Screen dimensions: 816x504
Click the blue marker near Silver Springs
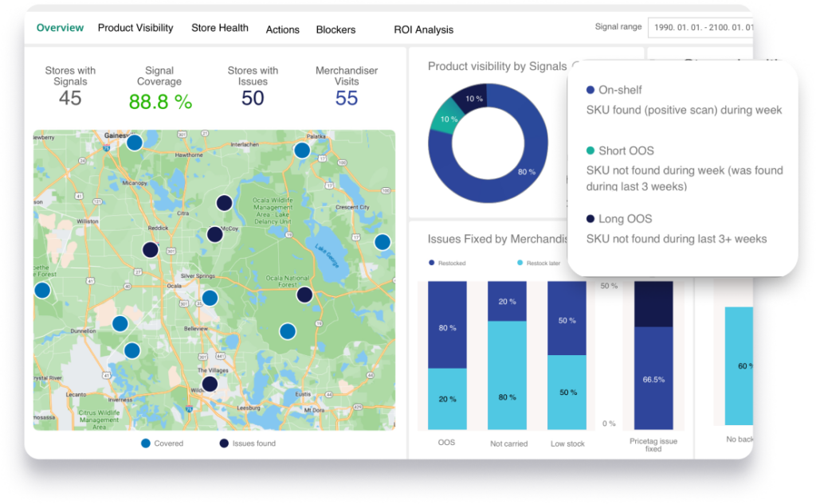[x=210, y=298]
